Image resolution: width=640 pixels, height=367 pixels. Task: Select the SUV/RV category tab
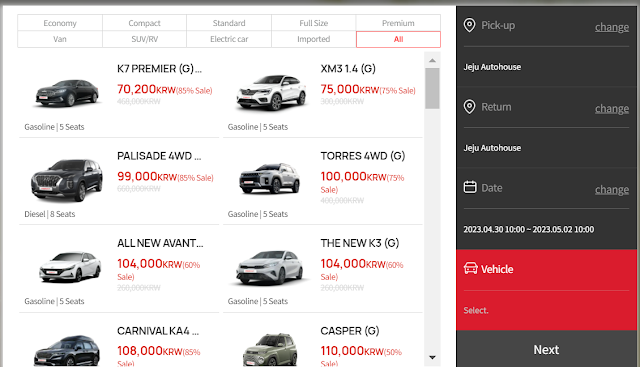(144, 39)
